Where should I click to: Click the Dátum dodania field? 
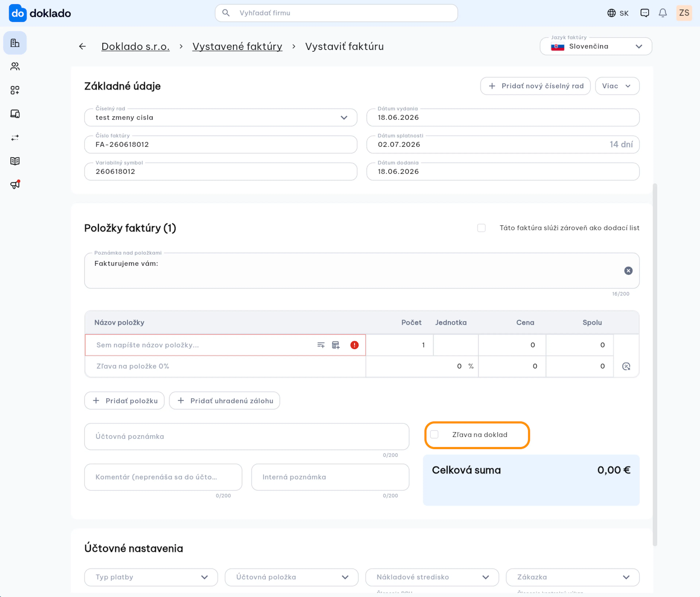[x=503, y=172]
